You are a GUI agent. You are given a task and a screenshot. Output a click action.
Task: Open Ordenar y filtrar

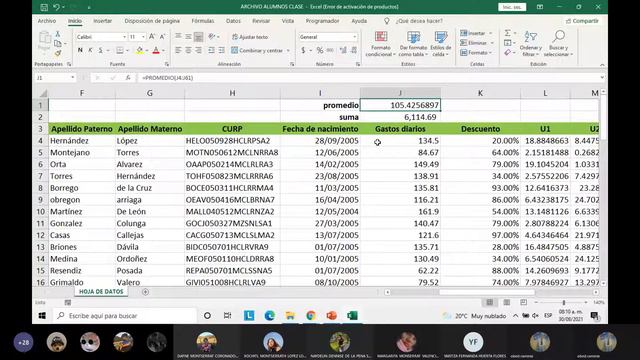[530, 44]
